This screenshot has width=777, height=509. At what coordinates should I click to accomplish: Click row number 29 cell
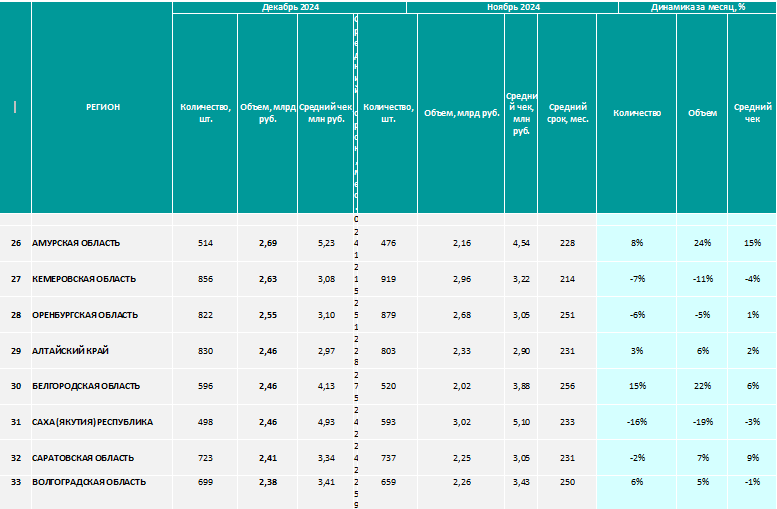[x=16, y=351]
